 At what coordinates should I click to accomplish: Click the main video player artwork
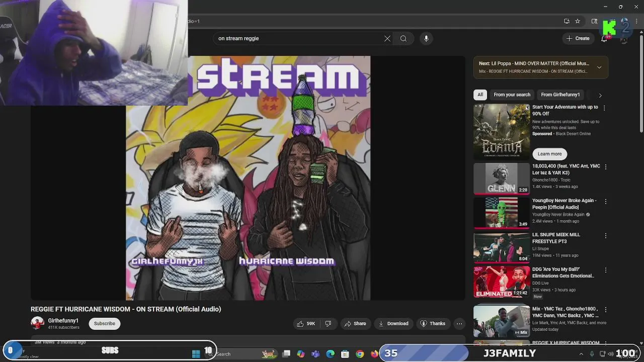click(x=248, y=178)
